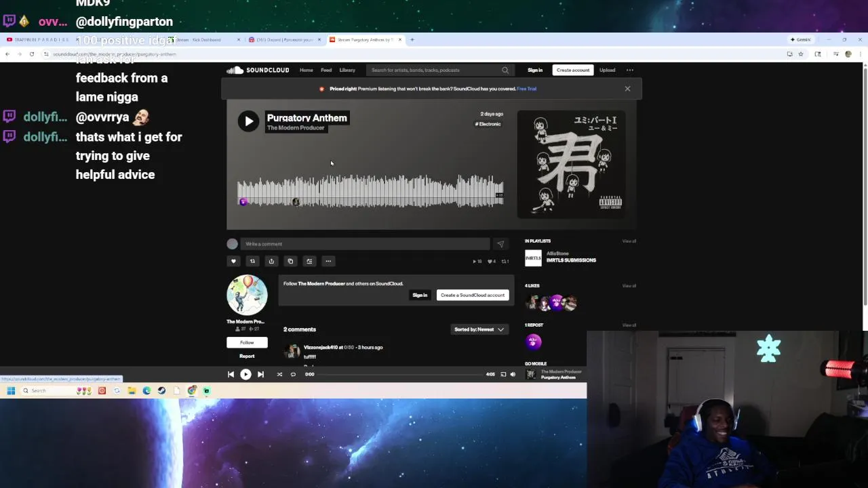This screenshot has height=488, width=868.
Task: Send the comment with the paper plane icon
Action: (x=500, y=244)
